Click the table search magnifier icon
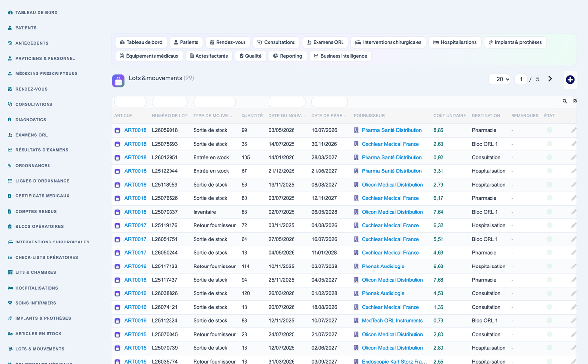 point(565,101)
